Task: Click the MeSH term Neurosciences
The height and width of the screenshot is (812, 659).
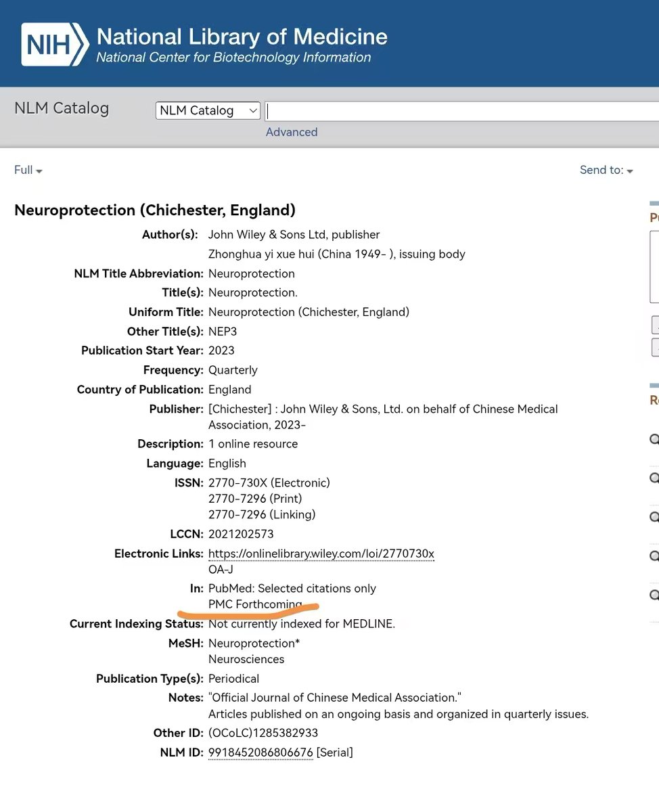Action: point(246,659)
